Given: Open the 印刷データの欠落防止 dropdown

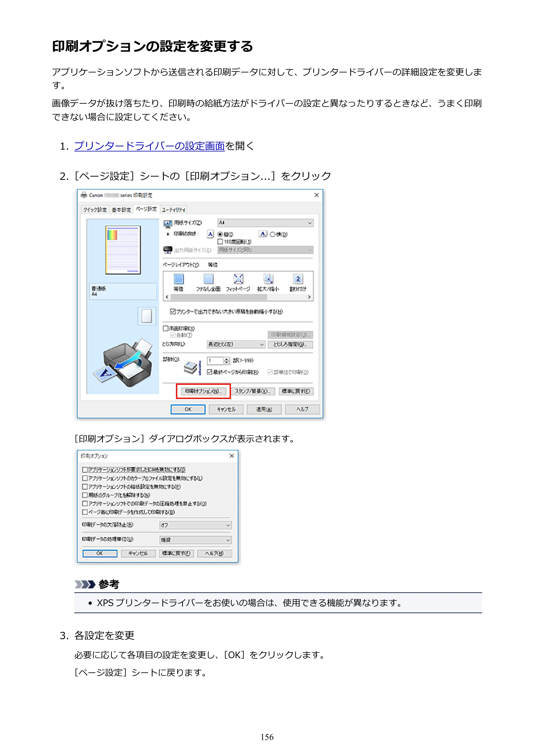Looking at the screenshot, I should [x=195, y=525].
